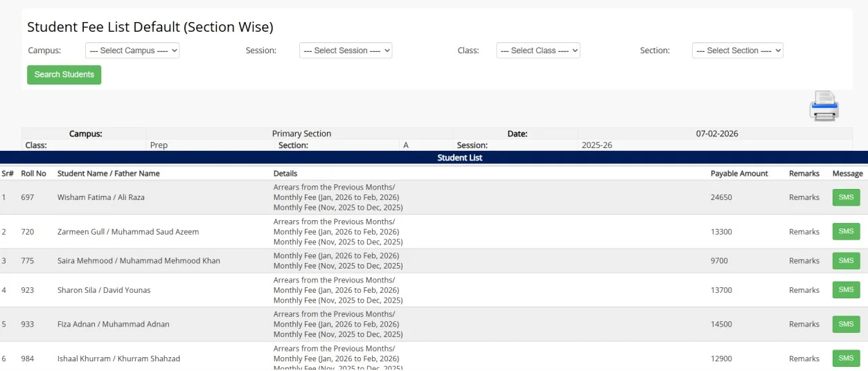Viewport: 868px width, 371px height.
Task: Expand the Select Session dropdown
Action: pos(346,51)
